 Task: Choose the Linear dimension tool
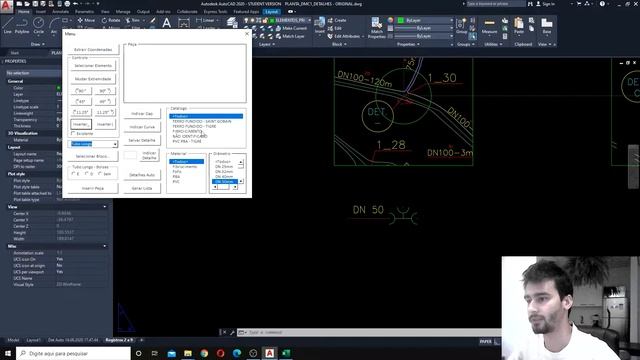206,20
